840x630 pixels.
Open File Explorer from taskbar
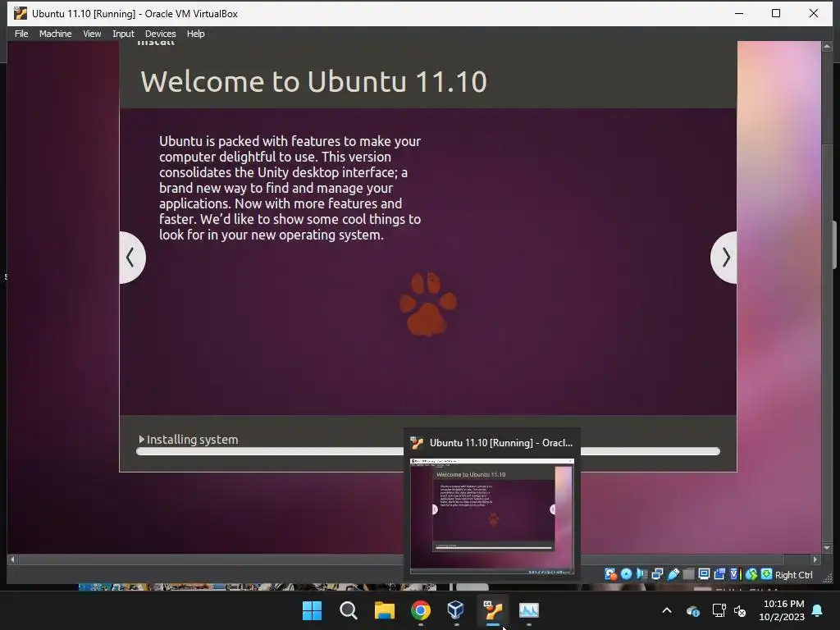pos(384,610)
